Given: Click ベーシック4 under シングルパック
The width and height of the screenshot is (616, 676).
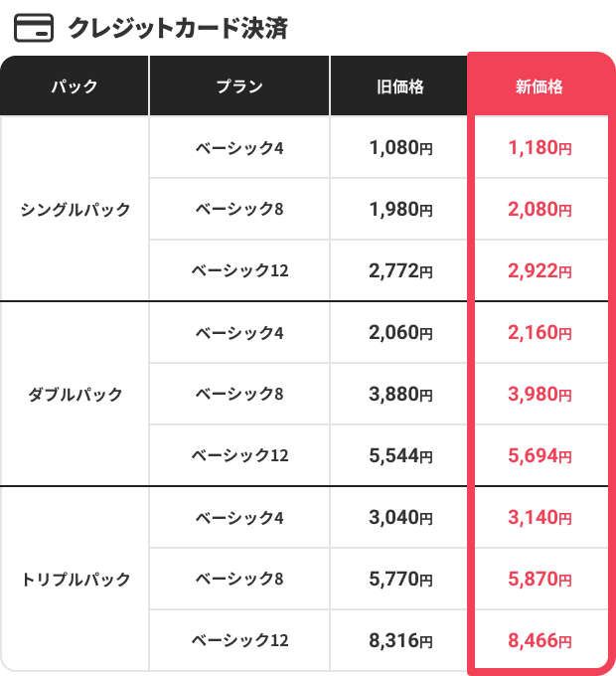Looking at the screenshot, I should [x=239, y=148].
